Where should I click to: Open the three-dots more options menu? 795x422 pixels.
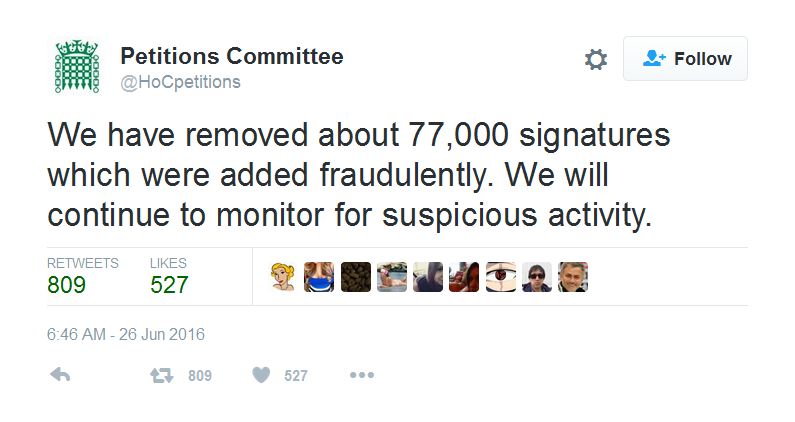361,375
